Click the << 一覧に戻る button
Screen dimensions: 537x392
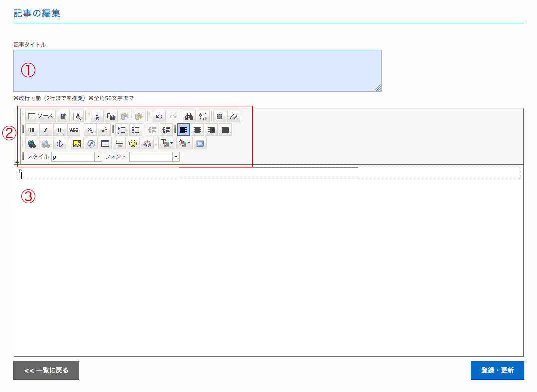(46, 370)
